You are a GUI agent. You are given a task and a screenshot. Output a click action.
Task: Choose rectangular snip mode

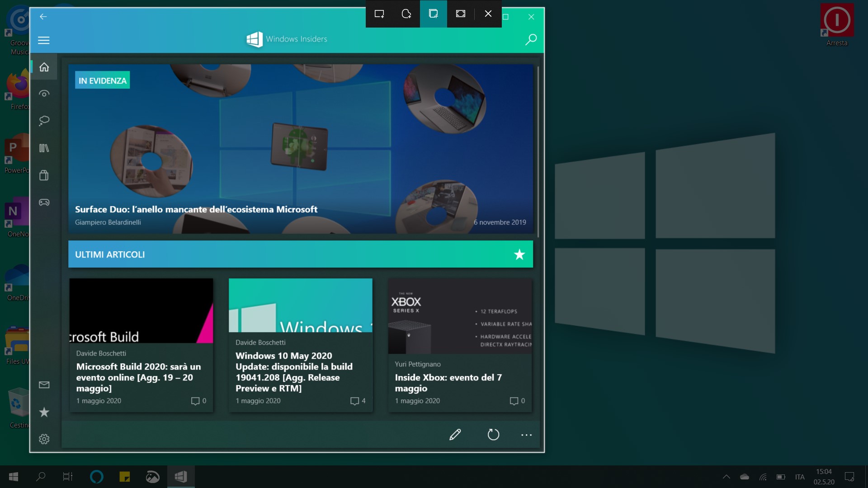tap(379, 14)
